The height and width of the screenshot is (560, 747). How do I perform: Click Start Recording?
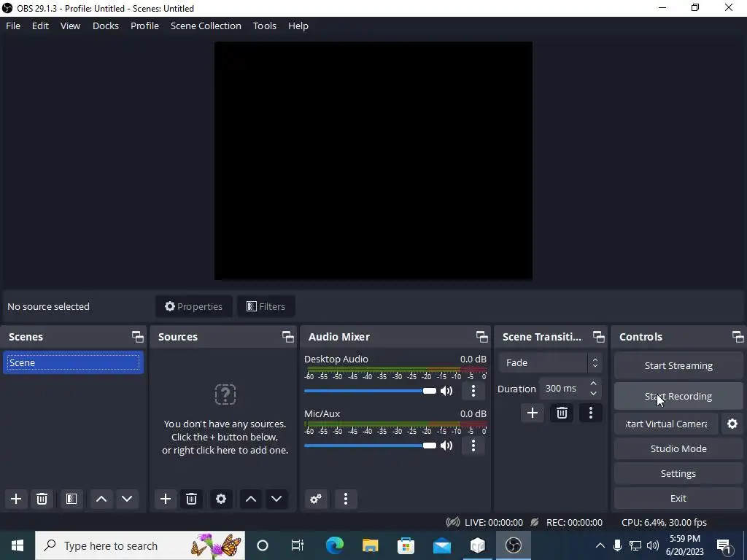click(678, 396)
